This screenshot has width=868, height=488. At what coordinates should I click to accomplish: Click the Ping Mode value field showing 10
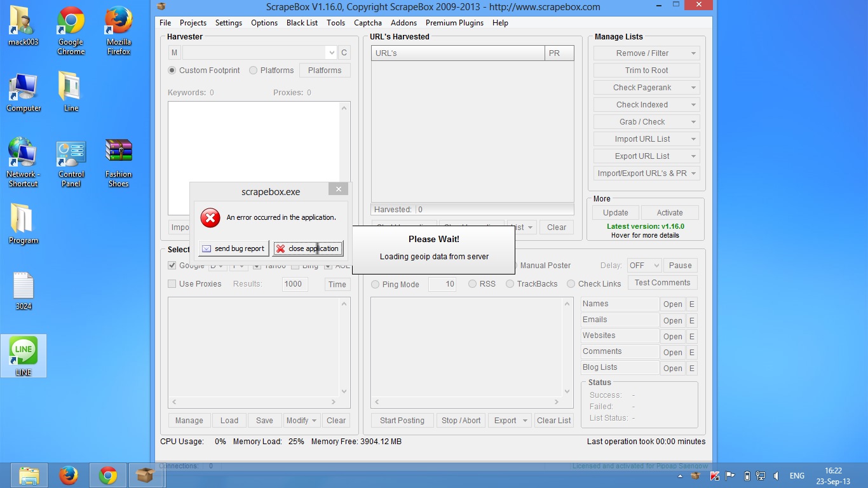[x=442, y=284]
